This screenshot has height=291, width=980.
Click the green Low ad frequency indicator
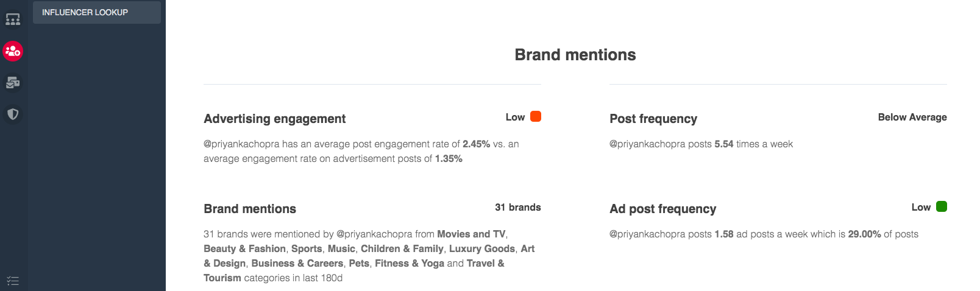click(942, 206)
